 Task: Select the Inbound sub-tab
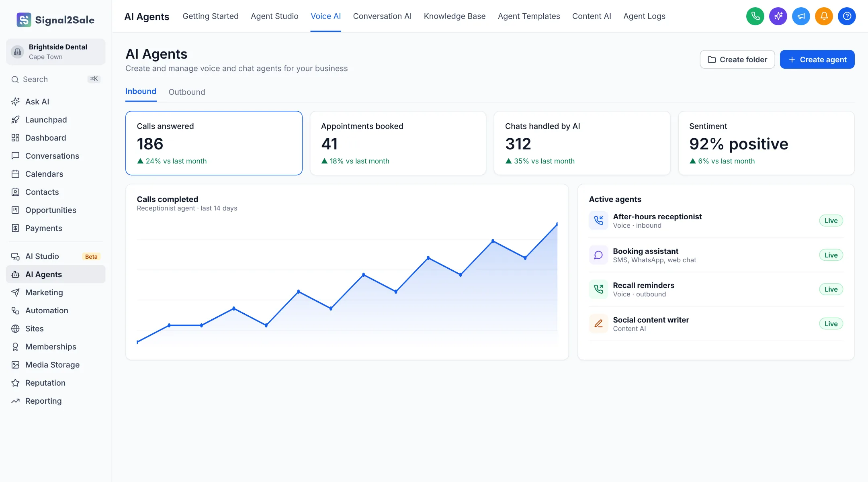[x=141, y=92]
